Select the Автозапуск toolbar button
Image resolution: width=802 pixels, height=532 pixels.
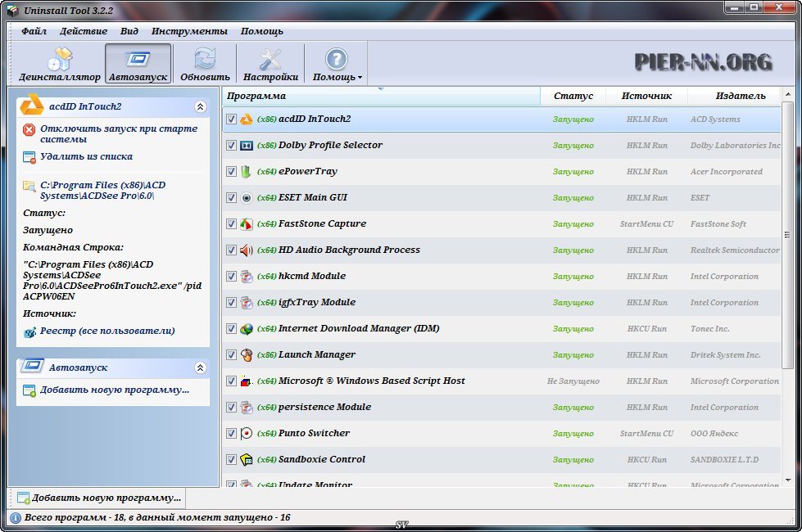[138, 64]
